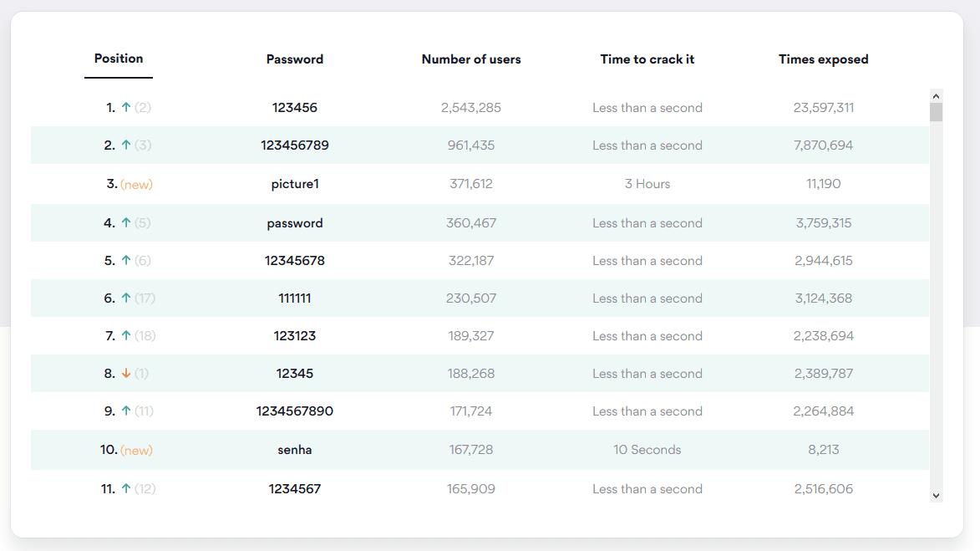Click the senha password entry
The image size is (980, 551).
click(295, 450)
